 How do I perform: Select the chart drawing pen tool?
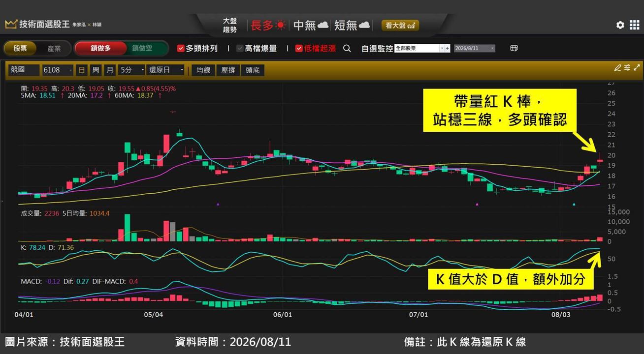point(617,68)
